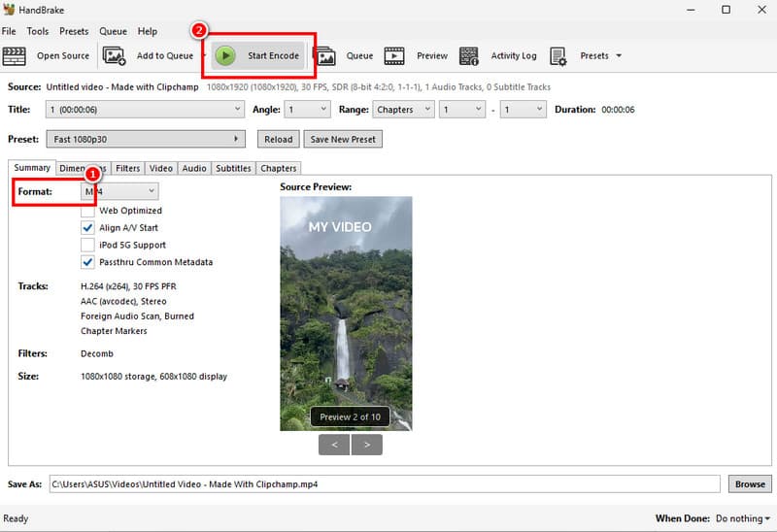
Task: Click the Save As file path field
Action: [x=385, y=483]
